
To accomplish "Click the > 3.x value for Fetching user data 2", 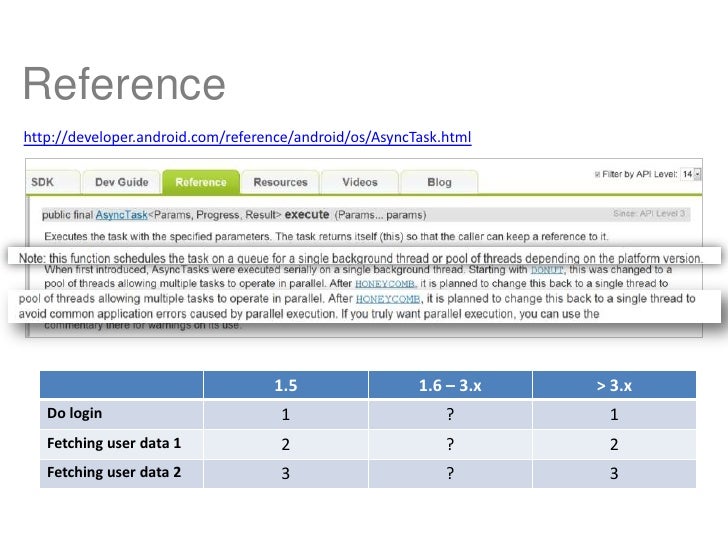I will point(614,473).
